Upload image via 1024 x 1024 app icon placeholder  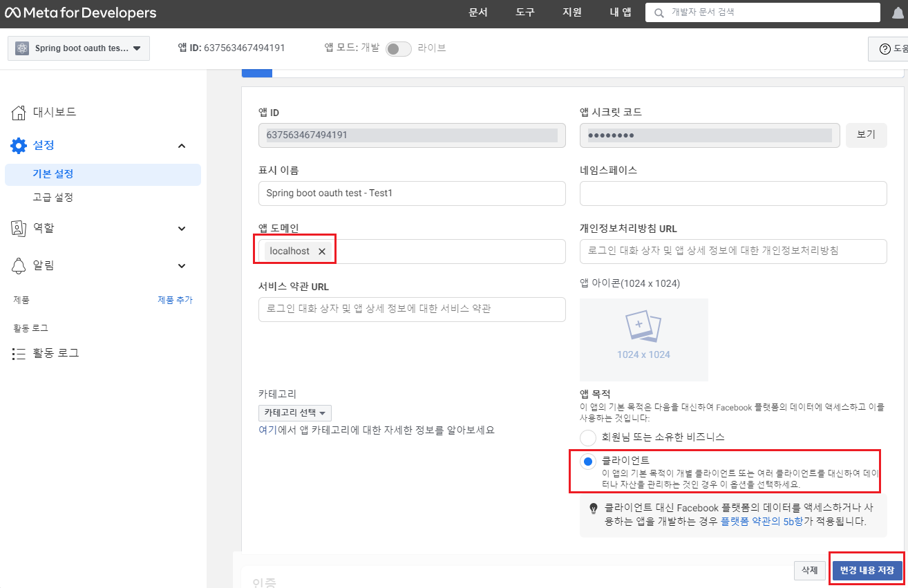(x=644, y=340)
